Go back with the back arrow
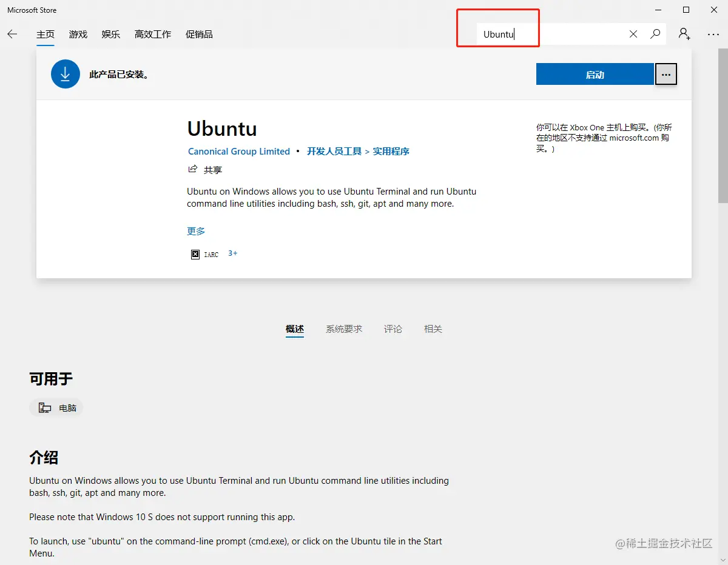 coord(12,35)
